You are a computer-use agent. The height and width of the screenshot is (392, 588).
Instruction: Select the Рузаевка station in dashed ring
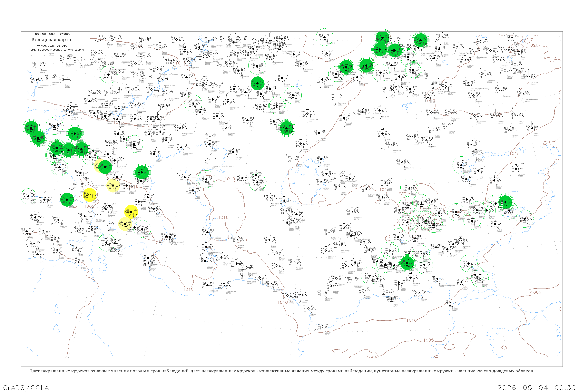point(380,73)
